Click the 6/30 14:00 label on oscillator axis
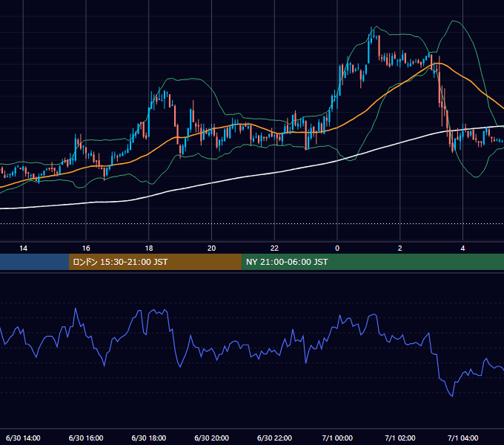 tap(23, 438)
